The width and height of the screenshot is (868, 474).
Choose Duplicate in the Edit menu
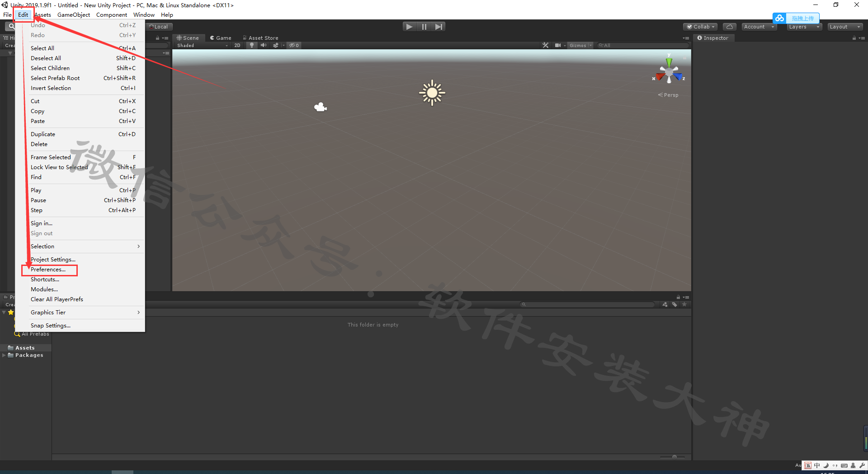[43, 134]
